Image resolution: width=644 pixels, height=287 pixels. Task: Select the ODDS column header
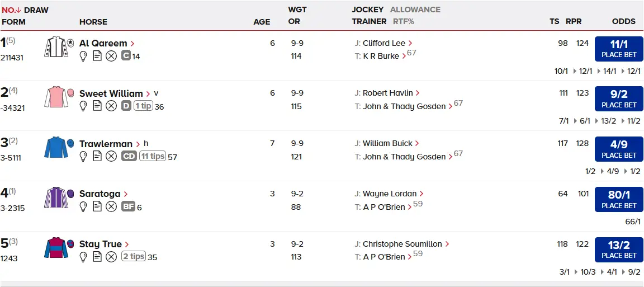click(x=623, y=22)
